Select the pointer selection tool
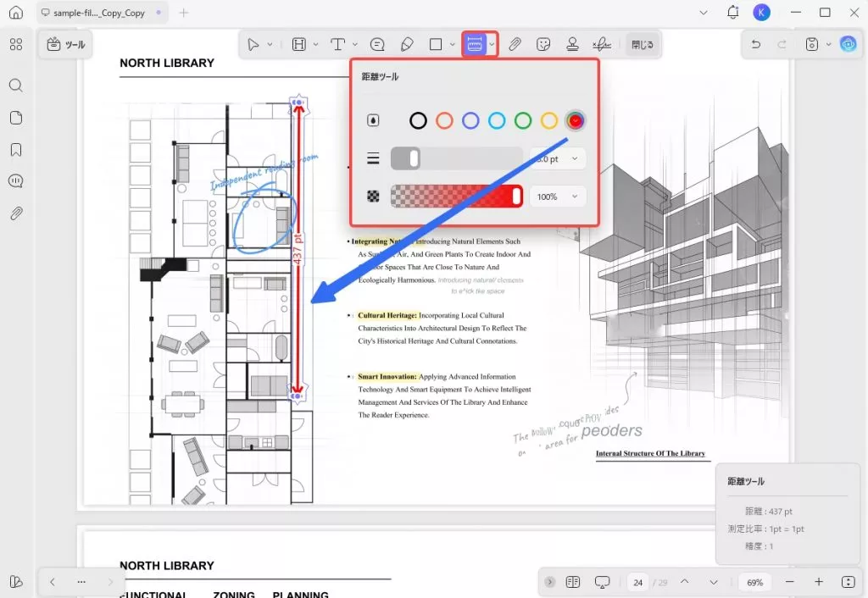The image size is (868, 598). tap(253, 44)
